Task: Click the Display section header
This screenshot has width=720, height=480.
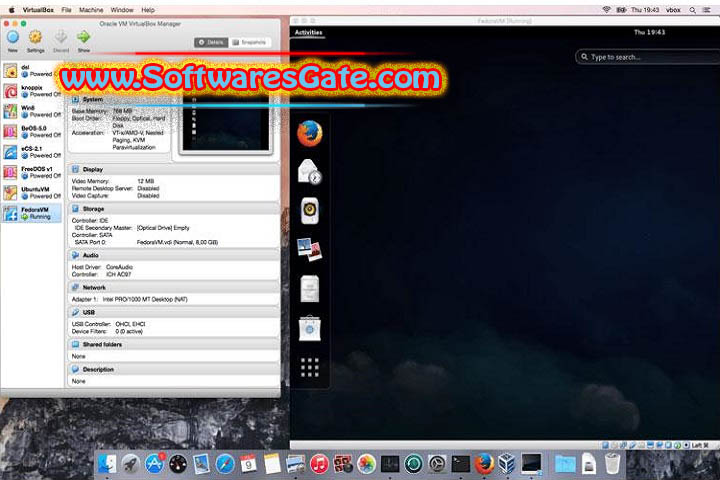Action: click(174, 169)
